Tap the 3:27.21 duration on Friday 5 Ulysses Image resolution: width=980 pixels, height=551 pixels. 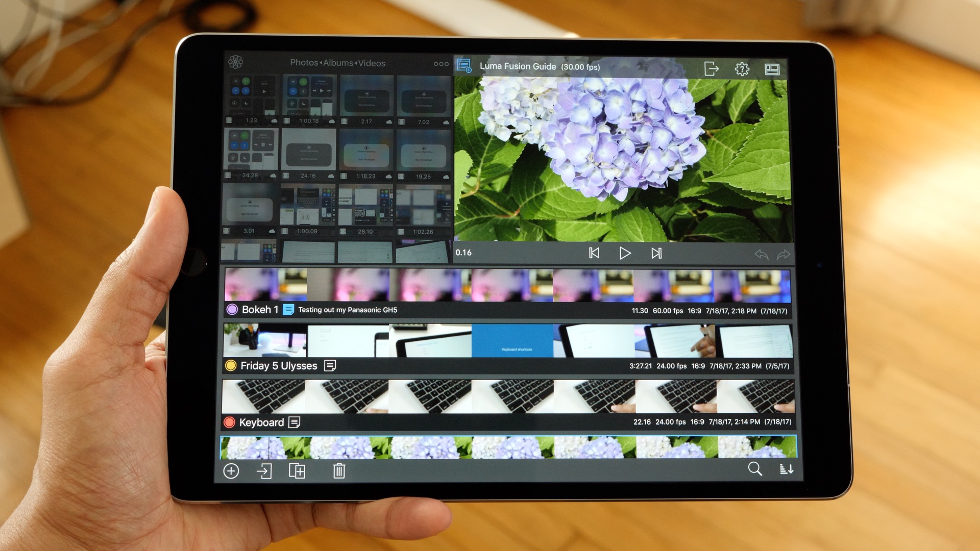point(641,366)
